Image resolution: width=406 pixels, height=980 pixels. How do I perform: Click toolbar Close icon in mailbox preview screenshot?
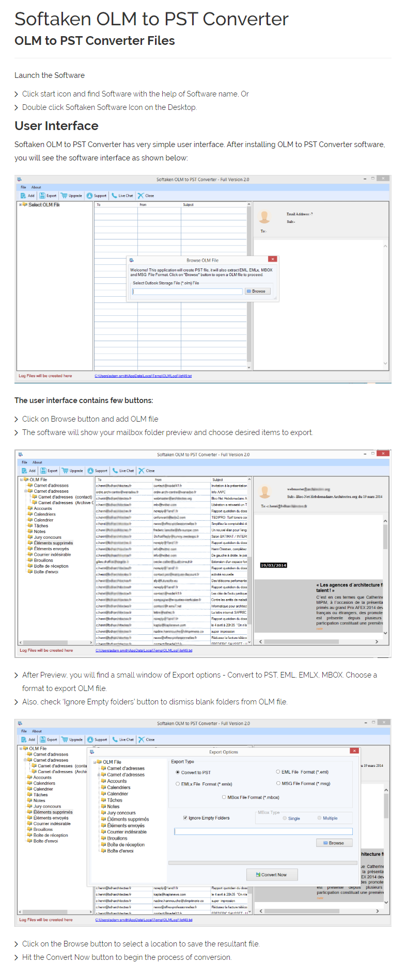[x=142, y=471]
